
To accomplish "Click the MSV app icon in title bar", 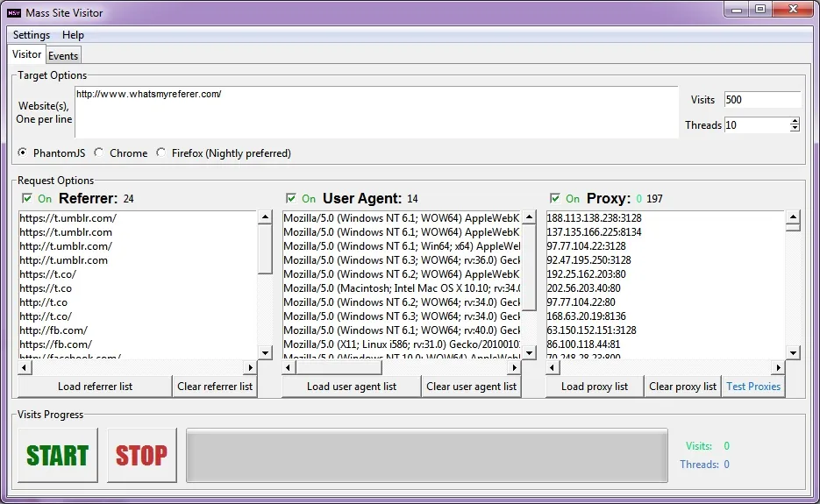I will click(x=14, y=12).
